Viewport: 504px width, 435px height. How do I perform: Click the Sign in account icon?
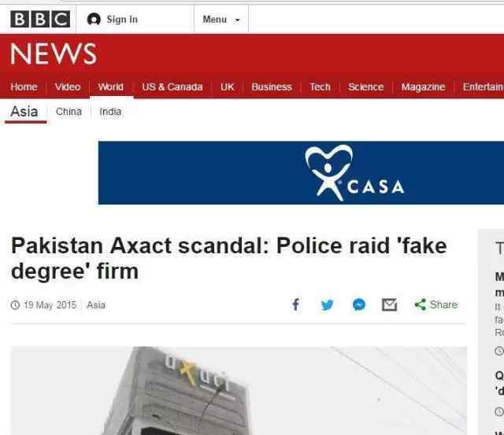tap(94, 19)
